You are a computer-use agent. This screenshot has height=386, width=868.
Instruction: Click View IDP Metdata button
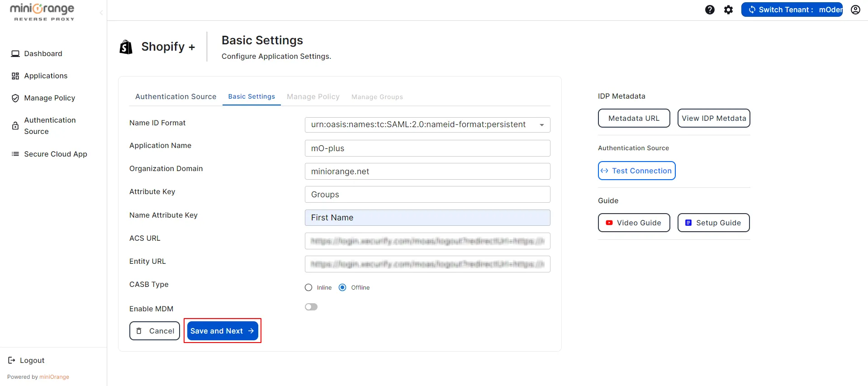pos(714,118)
